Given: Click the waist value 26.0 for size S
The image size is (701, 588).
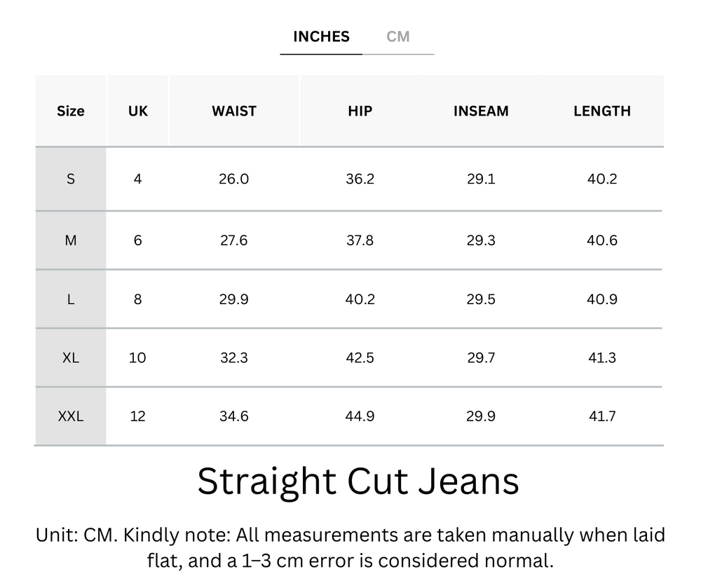Looking at the screenshot, I should [234, 179].
